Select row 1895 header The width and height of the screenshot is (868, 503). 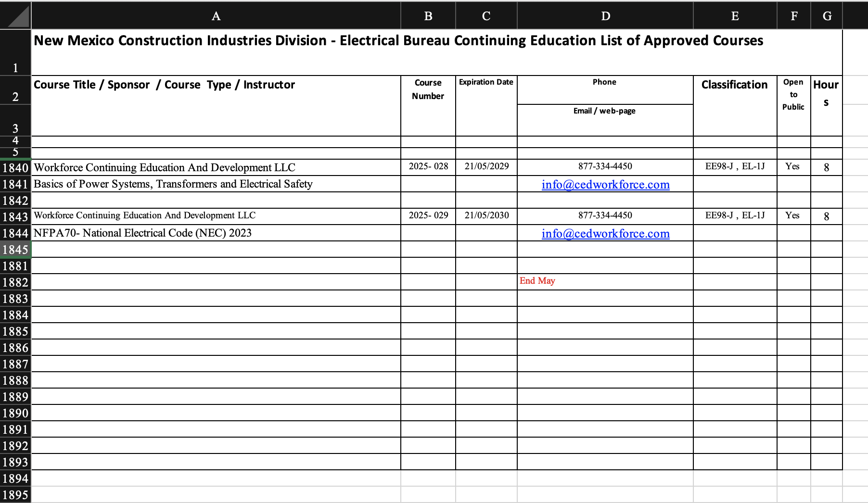(x=15, y=494)
